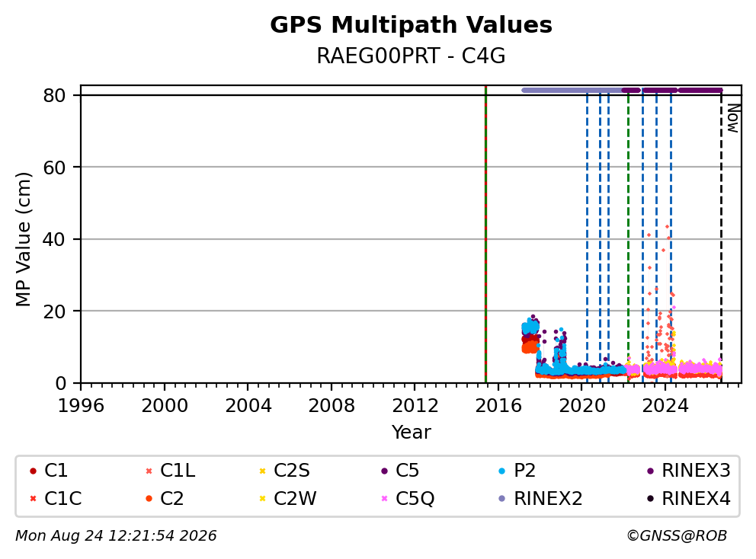Click the C2 orange legend marker

(x=149, y=499)
